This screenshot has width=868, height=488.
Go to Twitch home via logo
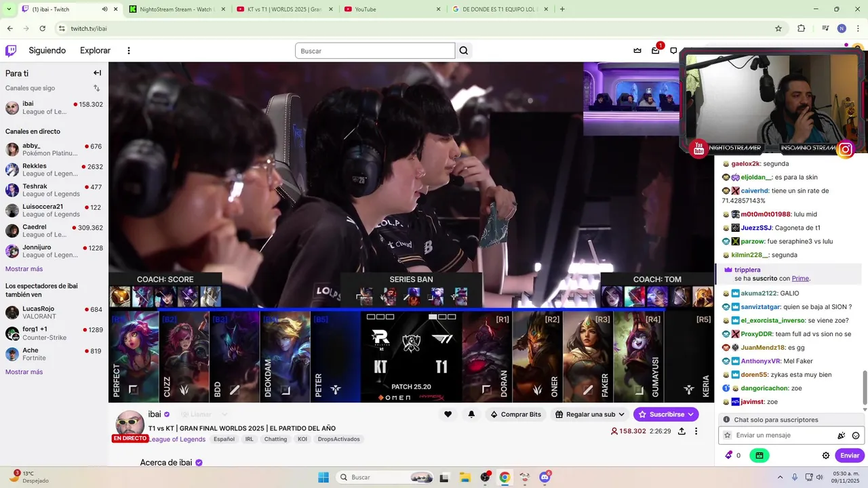11,51
